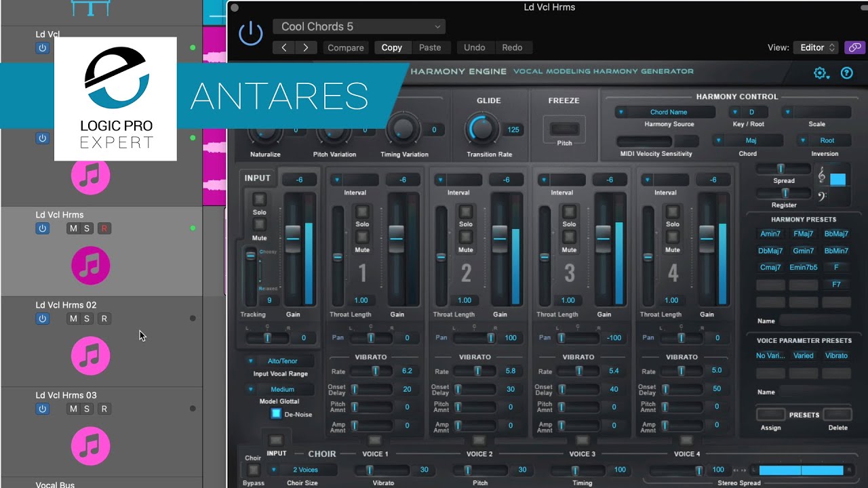Toggle power on the Ld Vcl Hrms track
The image size is (868, 488).
point(42,228)
